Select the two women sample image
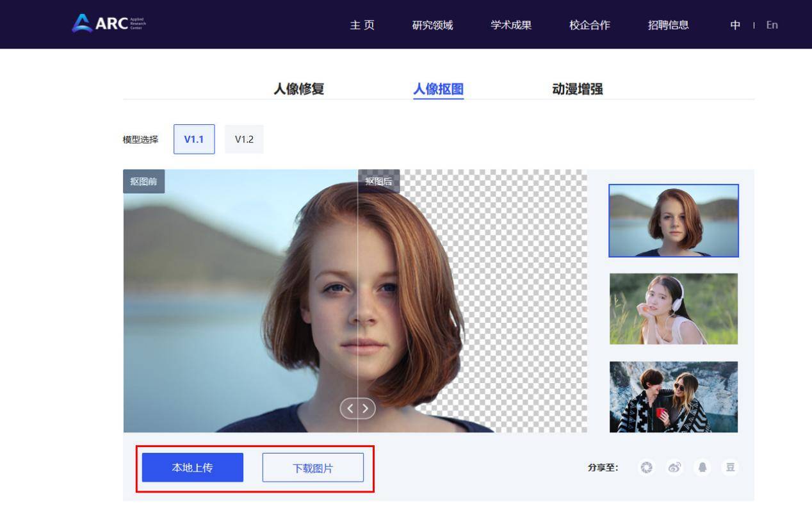812x515 pixels. (x=674, y=396)
